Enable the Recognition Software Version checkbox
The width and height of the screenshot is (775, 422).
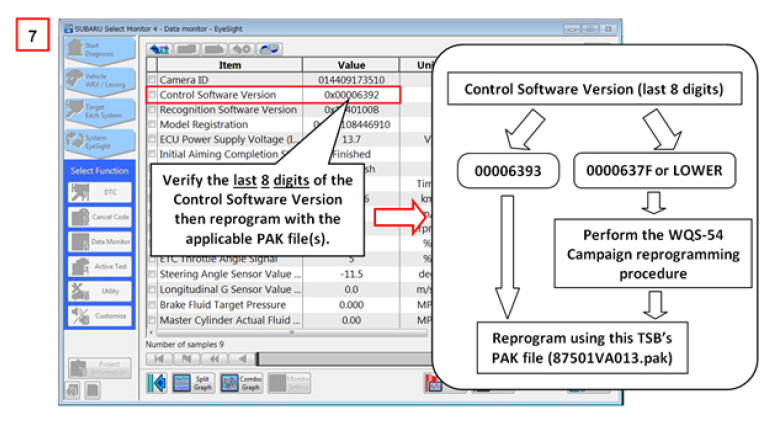152,109
